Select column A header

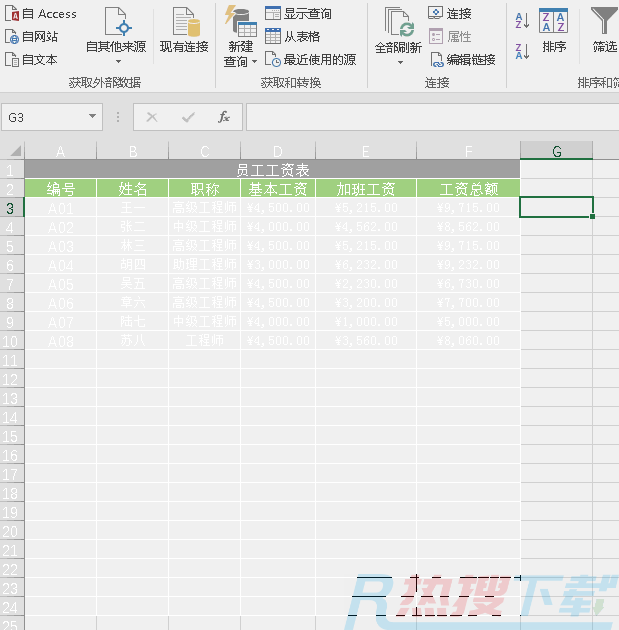click(61, 151)
